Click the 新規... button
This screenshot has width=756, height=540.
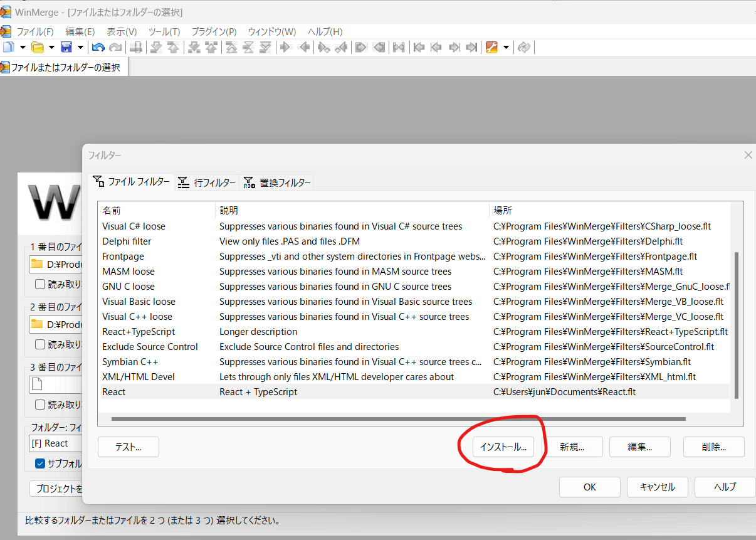click(572, 447)
